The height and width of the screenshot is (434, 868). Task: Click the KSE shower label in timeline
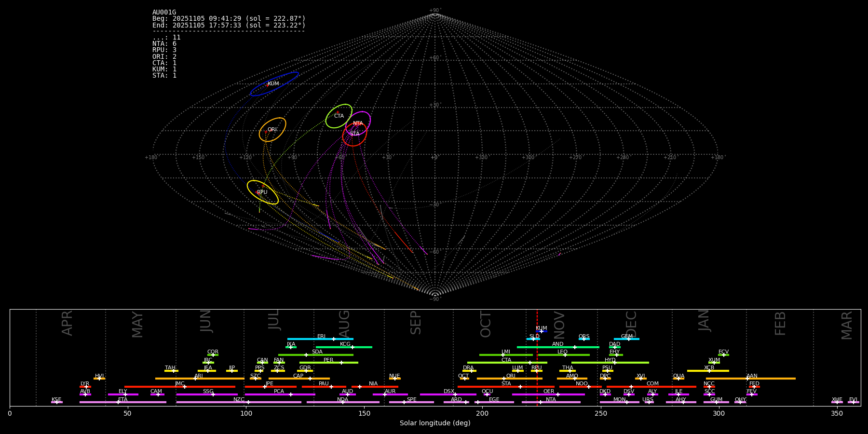pyautogui.click(x=56, y=400)
